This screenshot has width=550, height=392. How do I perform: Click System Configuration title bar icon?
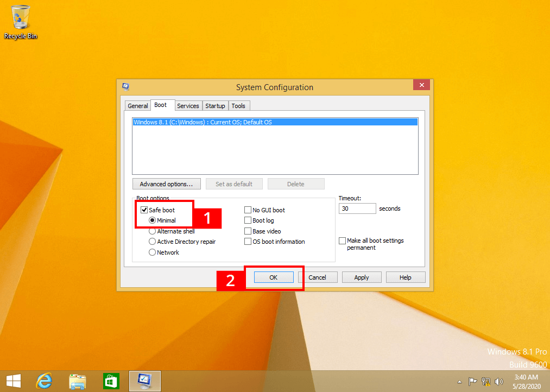tap(125, 86)
